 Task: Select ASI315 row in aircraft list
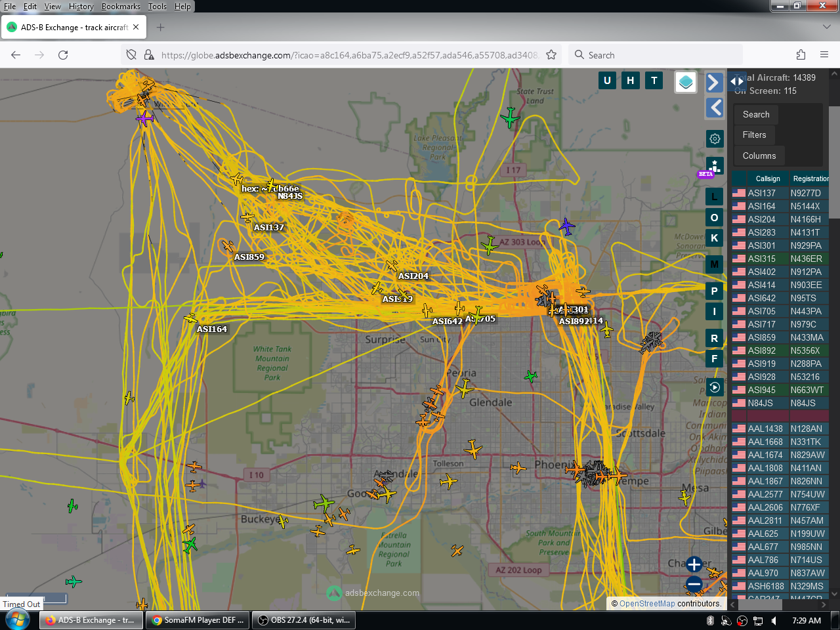[780, 259]
